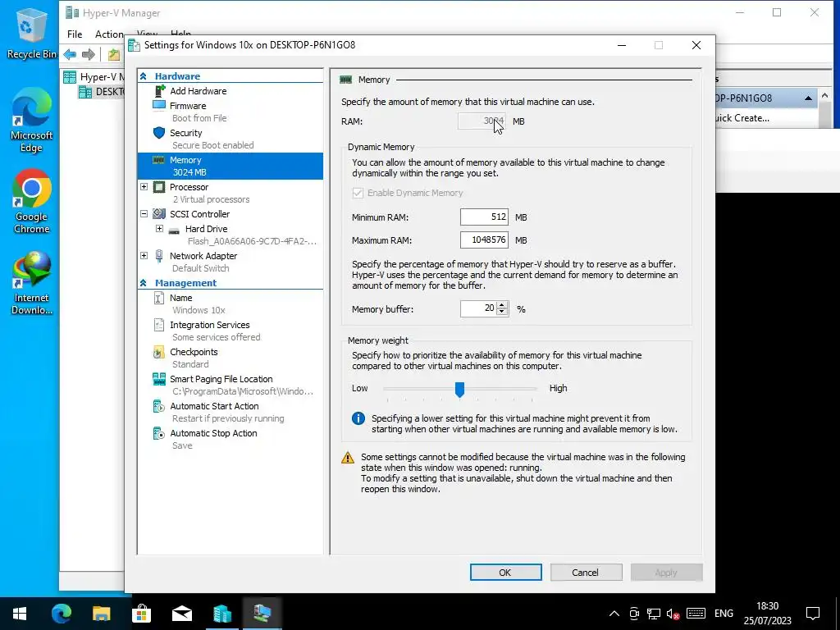Click the Automatic Start Action icon

click(159, 406)
